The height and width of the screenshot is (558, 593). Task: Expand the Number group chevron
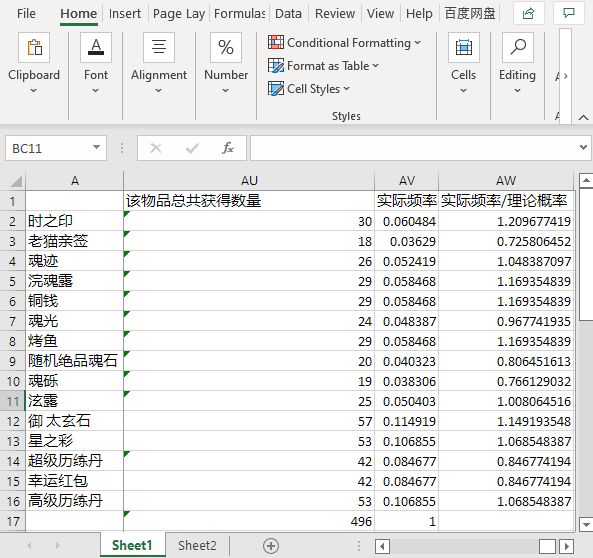(225, 91)
